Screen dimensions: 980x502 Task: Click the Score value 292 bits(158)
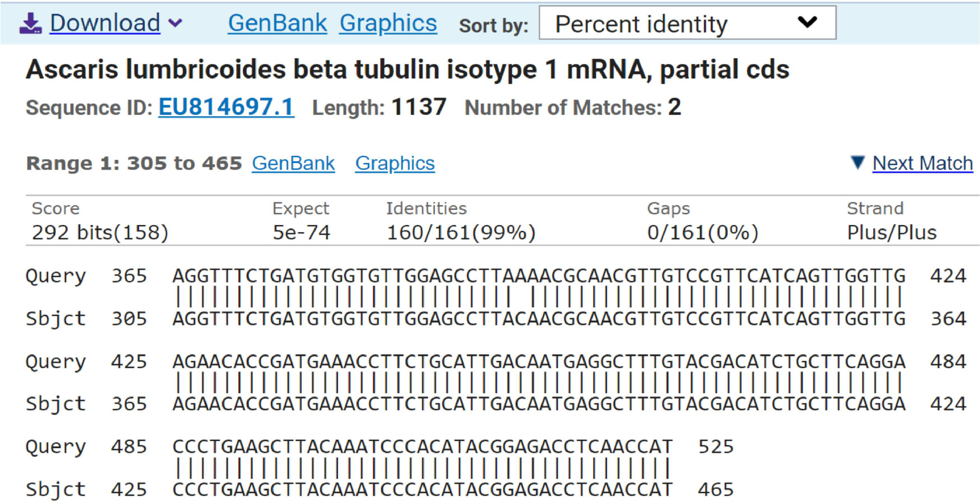(x=100, y=233)
